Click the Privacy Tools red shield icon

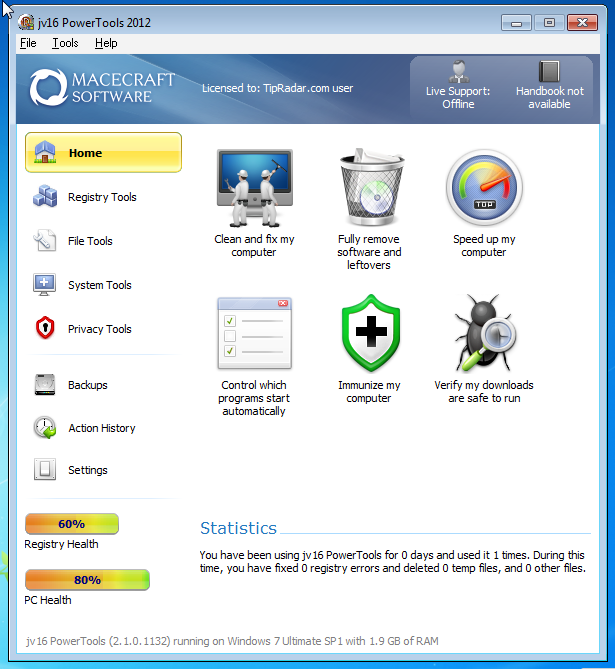pyautogui.click(x=45, y=328)
